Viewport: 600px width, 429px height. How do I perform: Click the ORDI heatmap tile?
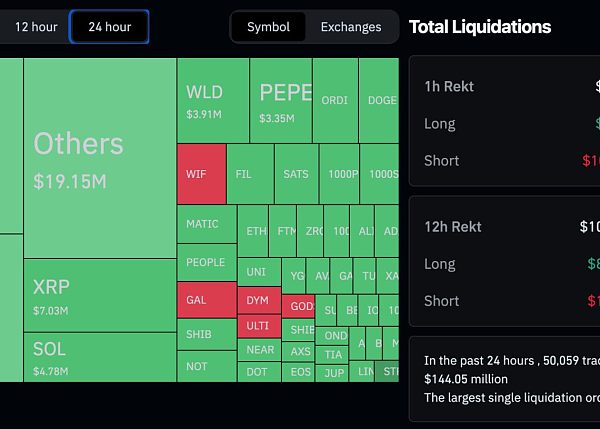pyautogui.click(x=335, y=101)
